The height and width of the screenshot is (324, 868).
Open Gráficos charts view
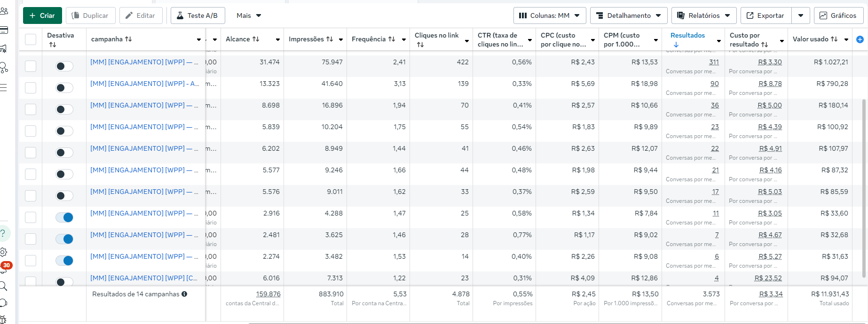click(838, 15)
